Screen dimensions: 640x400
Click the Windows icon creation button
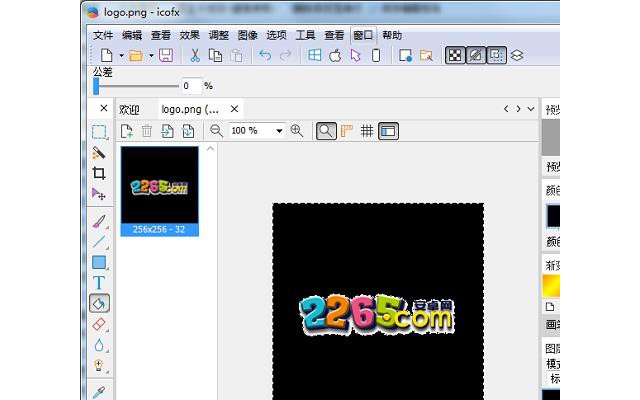pyautogui.click(x=315, y=55)
